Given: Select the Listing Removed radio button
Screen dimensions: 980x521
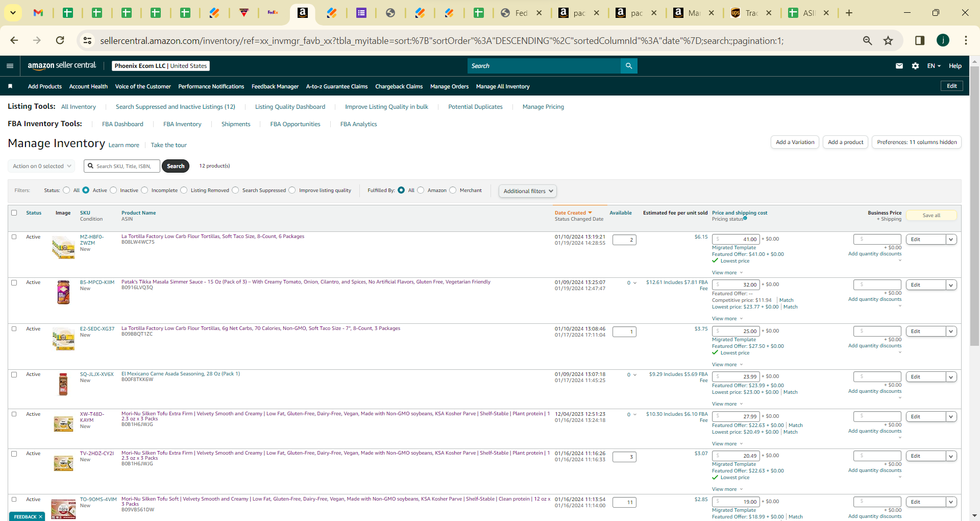Looking at the screenshot, I should (x=184, y=191).
